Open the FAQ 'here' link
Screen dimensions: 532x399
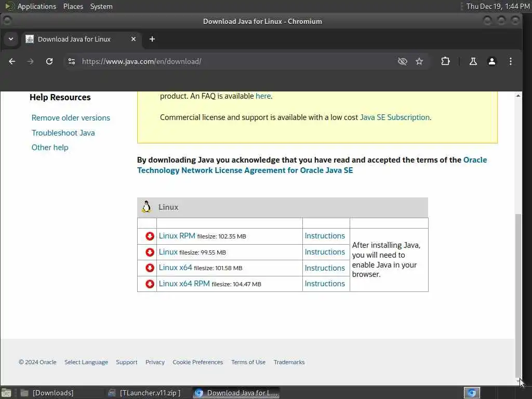[x=263, y=96]
